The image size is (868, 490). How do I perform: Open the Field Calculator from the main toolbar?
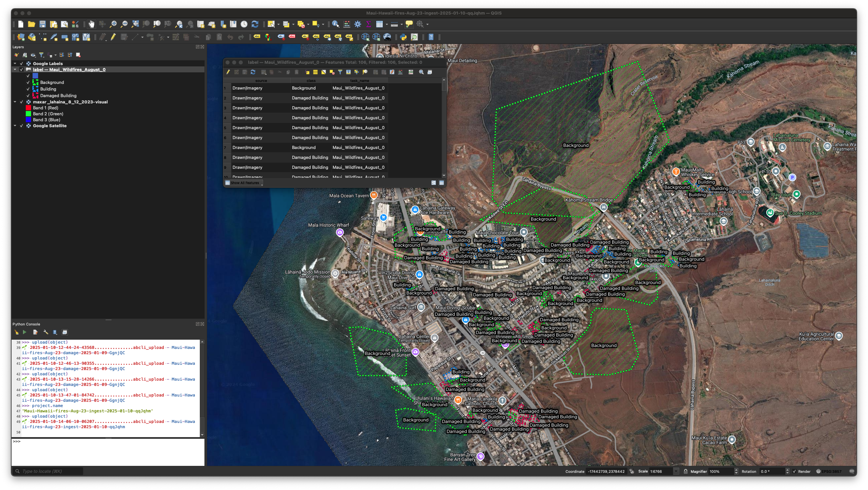coord(347,24)
